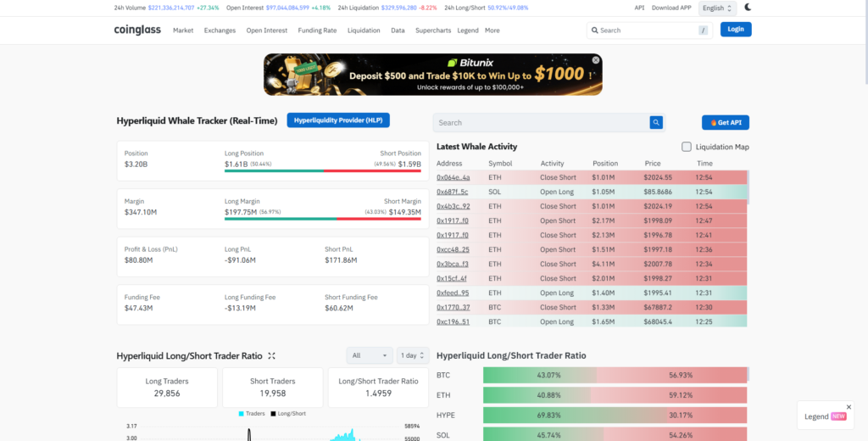Expand the Long/Short Trader Ratio chart fullscreen
Image resolution: width=868 pixels, height=441 pixels.
click(x=271, y=356)
